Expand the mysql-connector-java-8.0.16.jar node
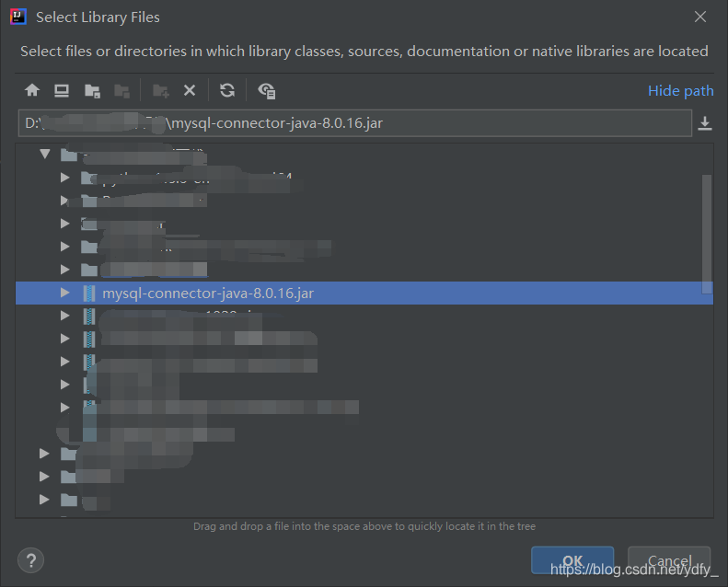Screen dimensions: 728x587 [x=65, y=293]
